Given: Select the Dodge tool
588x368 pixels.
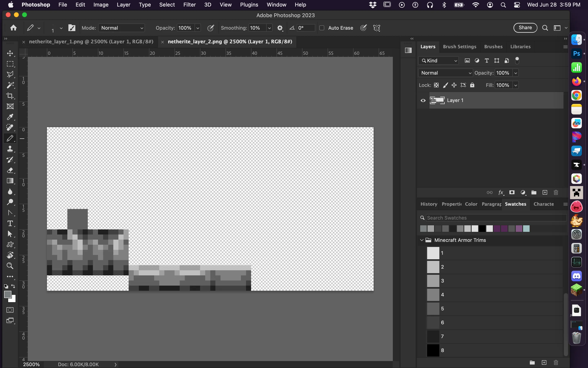Looking at the screenshot, I should tap(10, 202).
